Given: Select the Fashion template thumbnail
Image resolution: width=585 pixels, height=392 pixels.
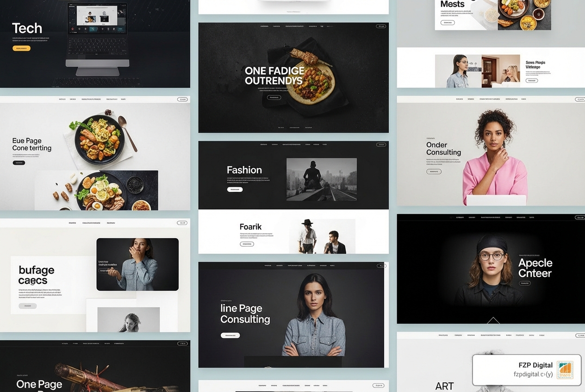Looking at the screenshot, I should [293, 176].
